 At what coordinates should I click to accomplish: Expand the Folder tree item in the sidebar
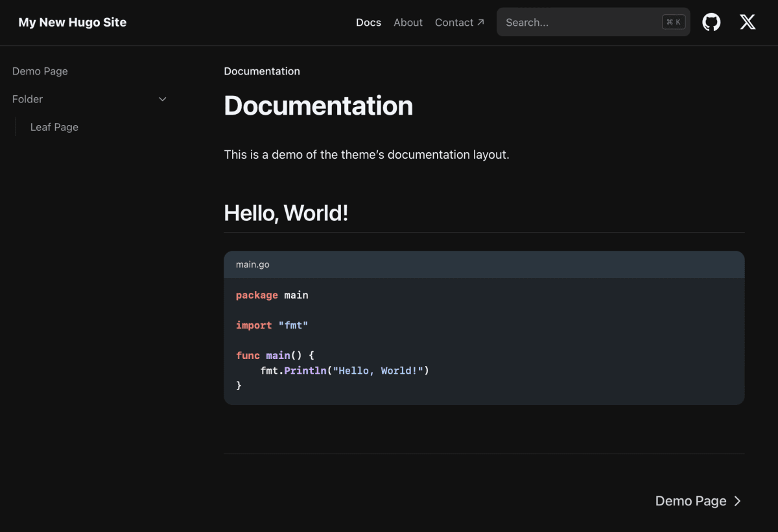click(x=27, y=99)
